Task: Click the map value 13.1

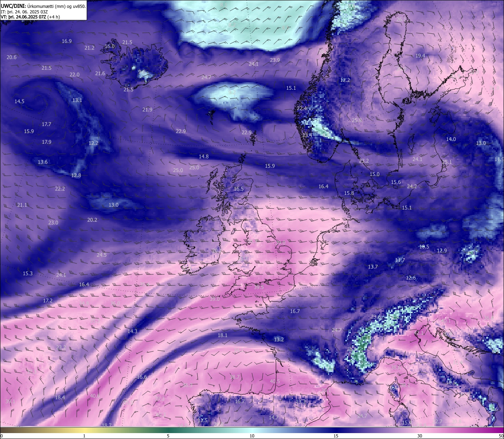Action: 77,100
